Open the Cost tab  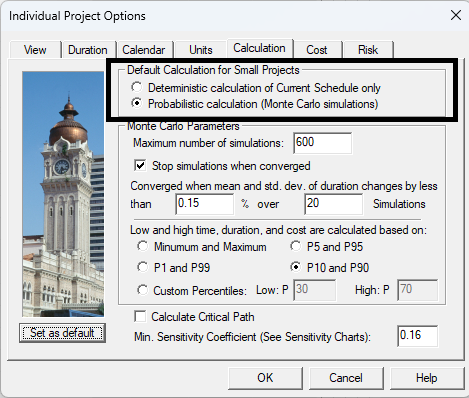pyautogui.click(x=317, y=50)
